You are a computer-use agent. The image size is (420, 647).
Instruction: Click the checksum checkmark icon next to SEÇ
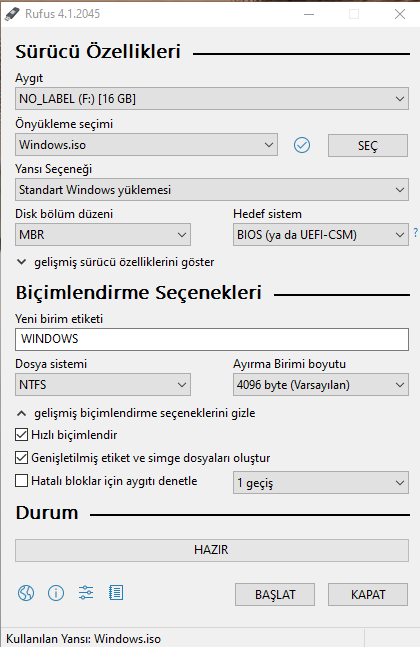pyautogui.click(x=302, y=145)
